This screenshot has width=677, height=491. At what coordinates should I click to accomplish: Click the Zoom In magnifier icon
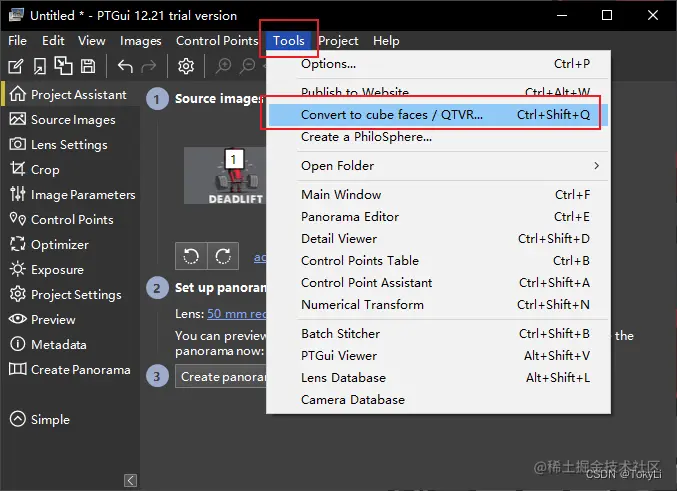pyautogui.click(x=223, y=66)
